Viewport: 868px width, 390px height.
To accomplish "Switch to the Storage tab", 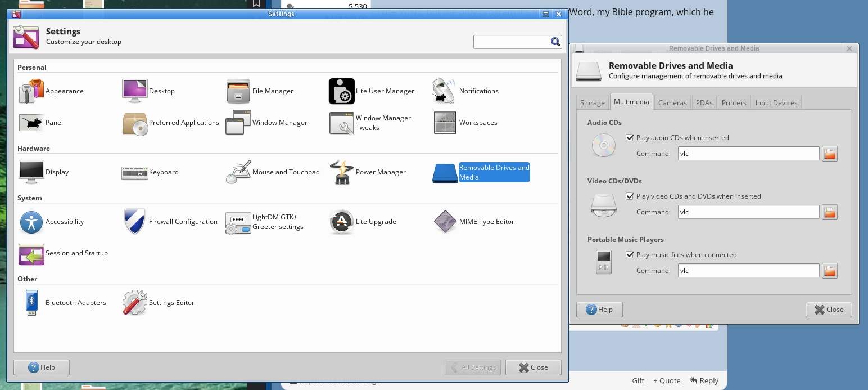I will [x=592, y=102].
